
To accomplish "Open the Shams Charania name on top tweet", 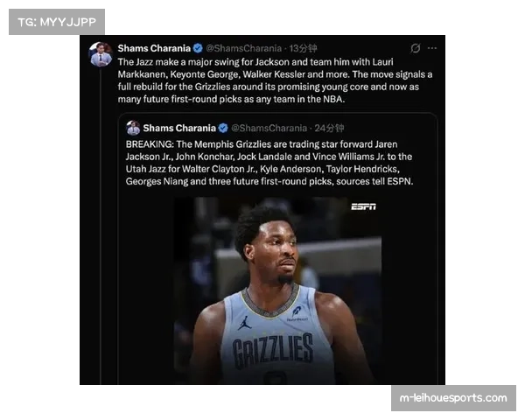I will (153, 48).
